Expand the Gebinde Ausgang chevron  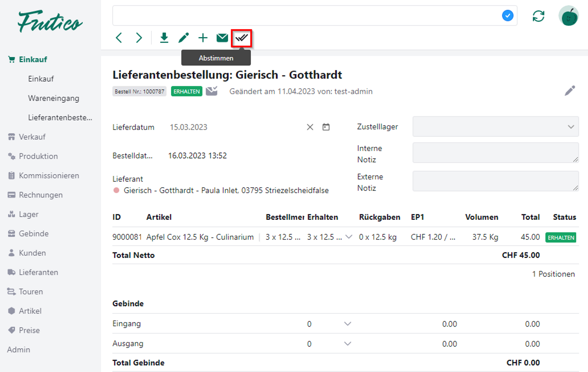(x=348, y=344)
